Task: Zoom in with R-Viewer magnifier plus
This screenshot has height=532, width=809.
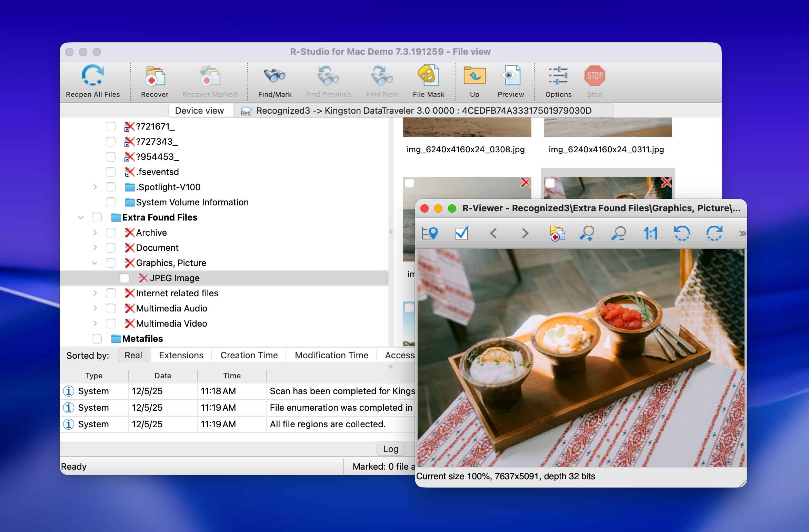Action: click(x=587, y=233)
